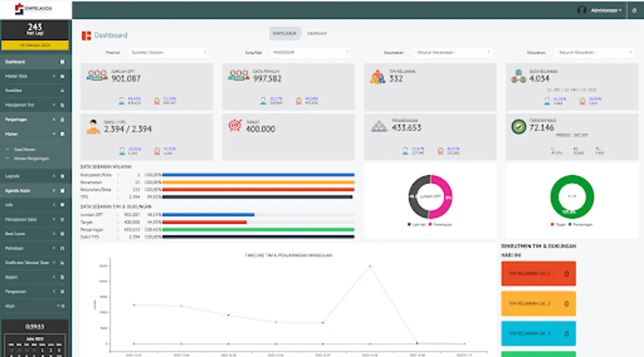
Task: Click the Saksi/TPS person icon
Action: 93,127
